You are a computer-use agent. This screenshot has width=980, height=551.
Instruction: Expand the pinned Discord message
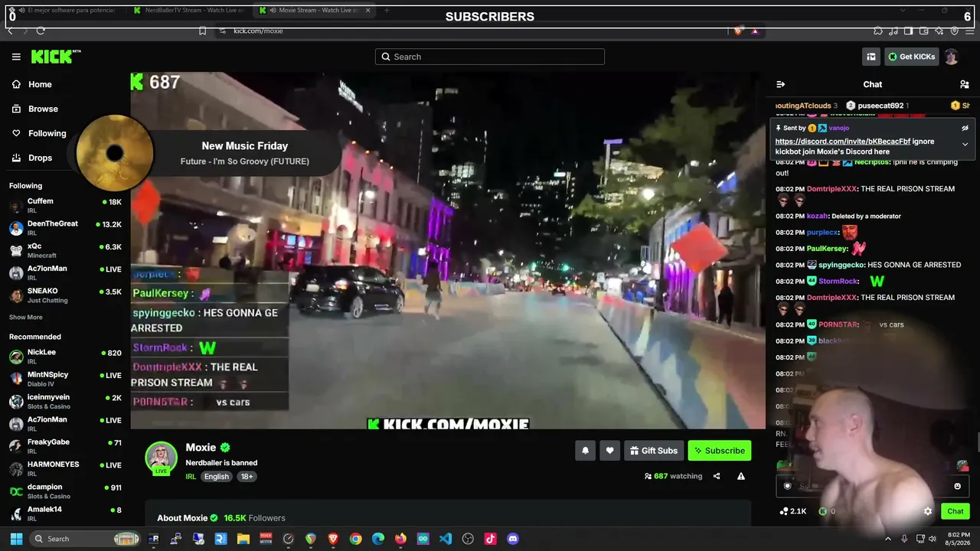pos(965,144)
